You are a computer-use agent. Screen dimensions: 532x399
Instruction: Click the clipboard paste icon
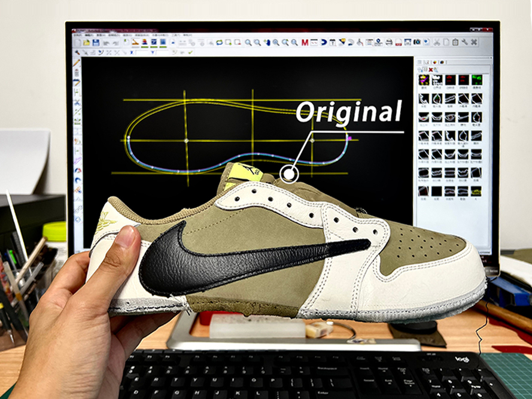[455, 42]
